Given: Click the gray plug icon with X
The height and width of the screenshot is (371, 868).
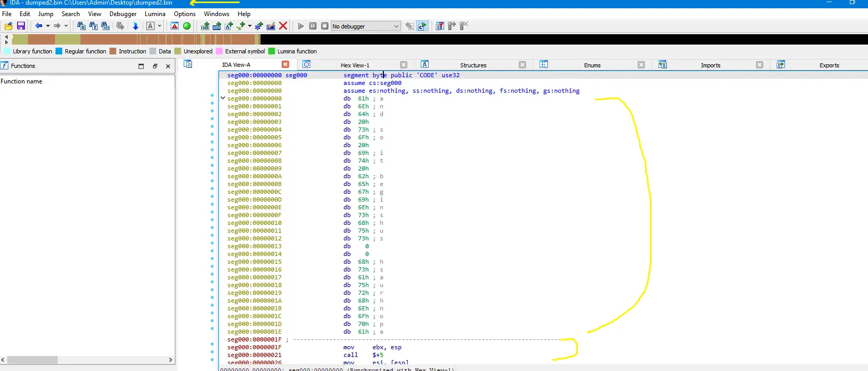Looking at the screenshot, I should click(x=464, y=26).
